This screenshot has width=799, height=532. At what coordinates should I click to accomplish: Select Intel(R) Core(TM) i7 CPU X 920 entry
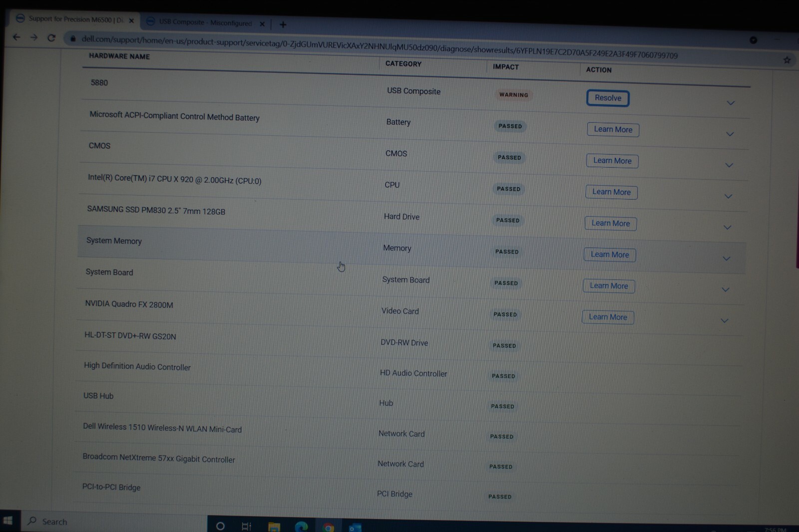[x=174, y=179]
